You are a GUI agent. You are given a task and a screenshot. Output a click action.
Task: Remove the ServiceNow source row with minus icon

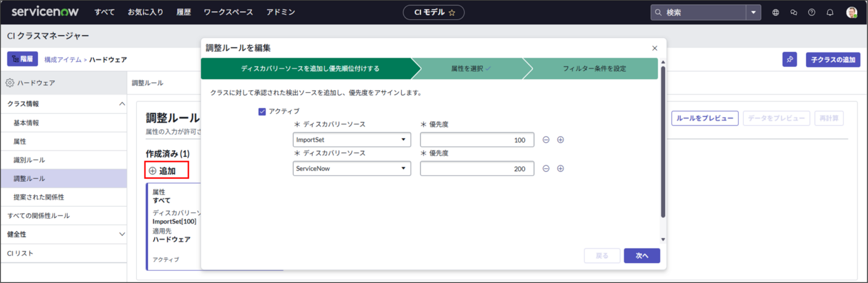pyautogui.click(x=546, y=168)
